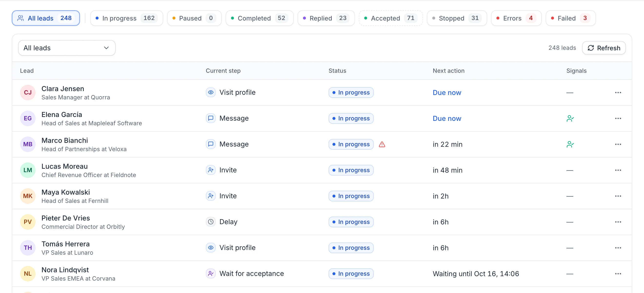Select the All leads 248 tab
644x293 pixels.
[46, 18]
